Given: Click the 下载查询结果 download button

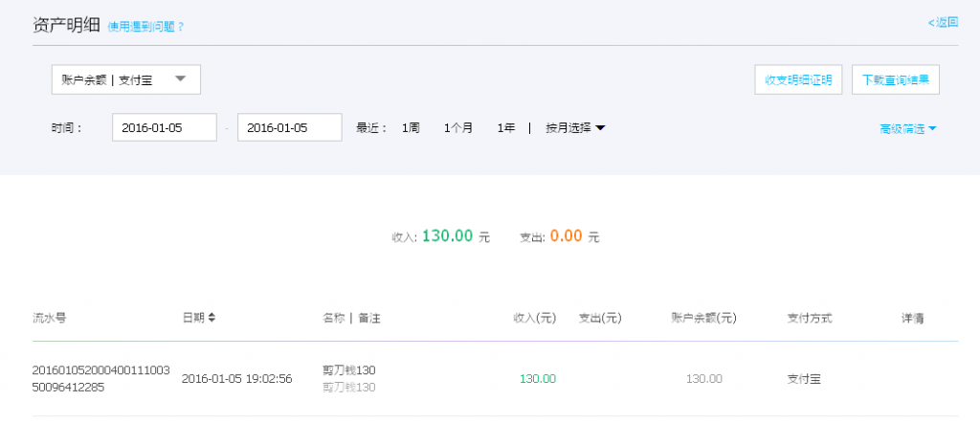Looking at the screenshot, I should click(895, 80).
